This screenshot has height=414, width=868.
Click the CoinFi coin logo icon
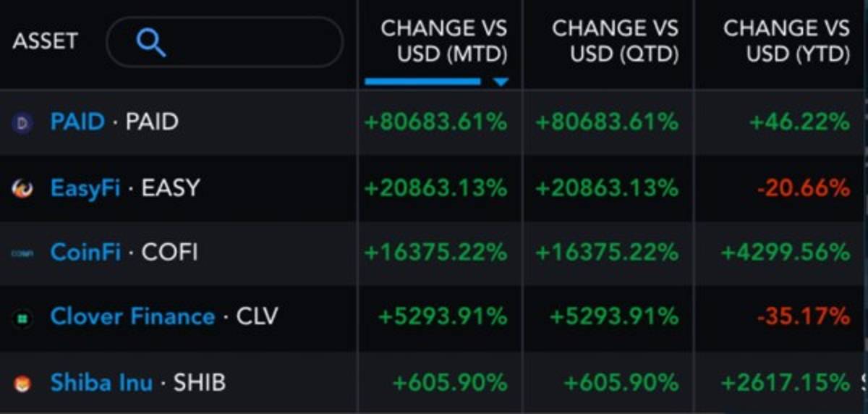22,253
